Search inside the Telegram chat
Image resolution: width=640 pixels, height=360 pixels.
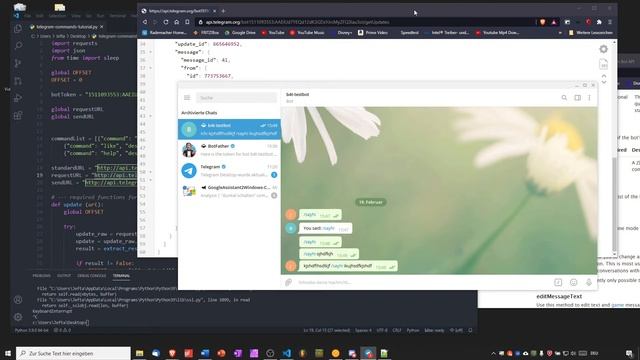(564, 98)
